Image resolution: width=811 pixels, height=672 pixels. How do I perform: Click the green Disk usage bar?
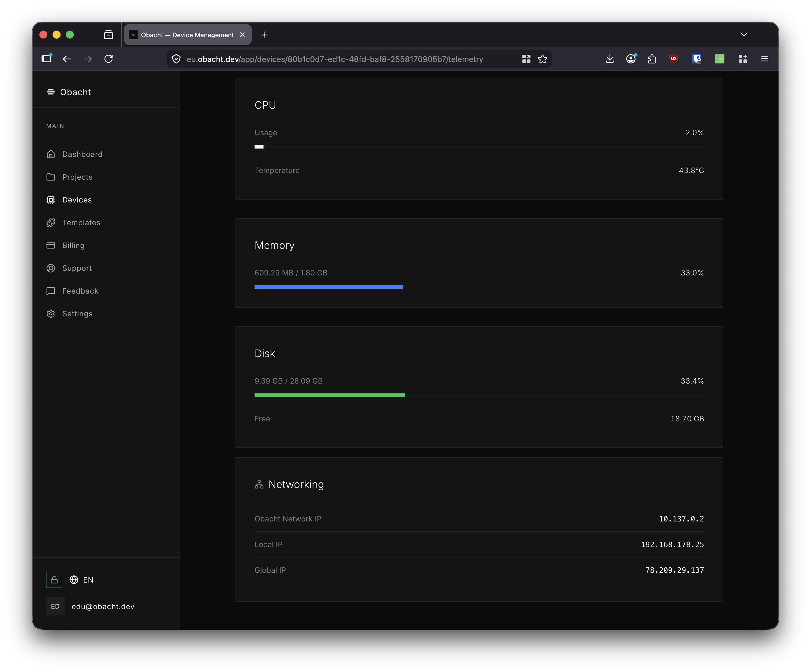[x=329, y=395]
